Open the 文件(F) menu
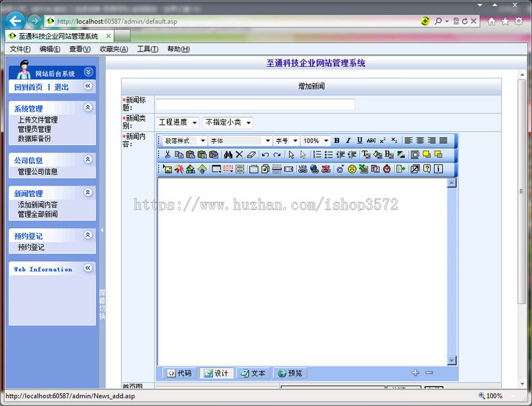This screenshot has width=532, height=406. coord(20,49)
